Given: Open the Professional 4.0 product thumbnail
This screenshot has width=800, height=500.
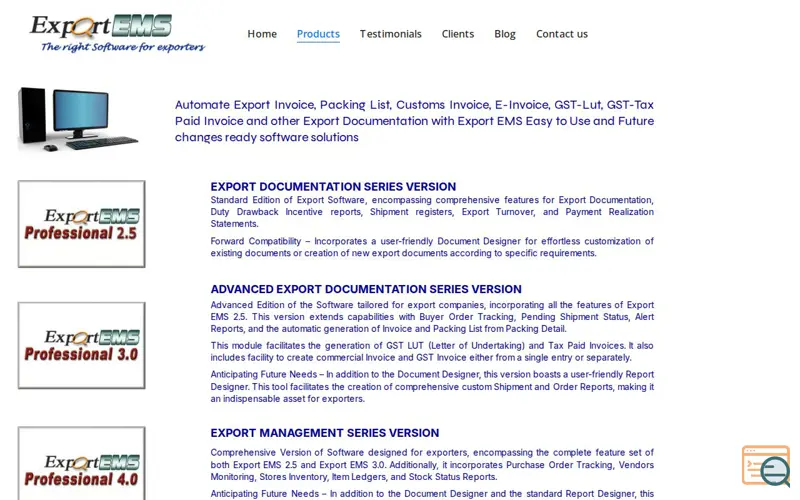Looking at the screenshot, I should pos(82,463).
